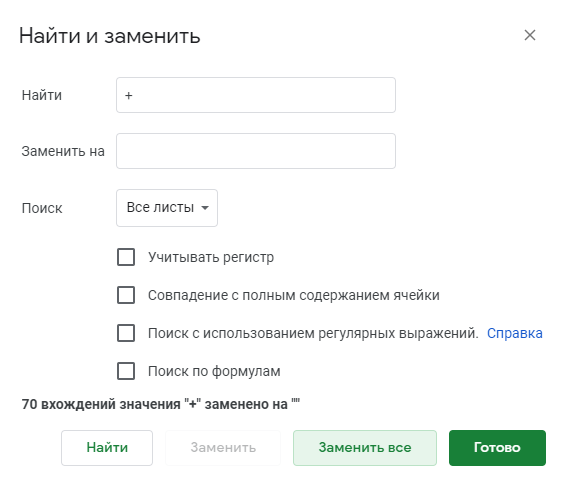Image resolution: width=564 pixels, height=483 pixels.
Task: Open the Все листы search scope dropdown
Action: (x=167, y=208)
